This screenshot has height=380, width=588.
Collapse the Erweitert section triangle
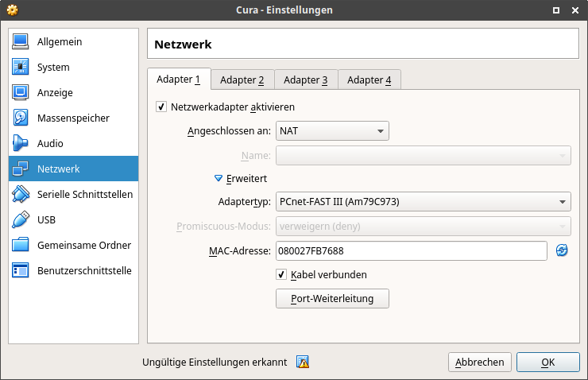tap(219, 178)
